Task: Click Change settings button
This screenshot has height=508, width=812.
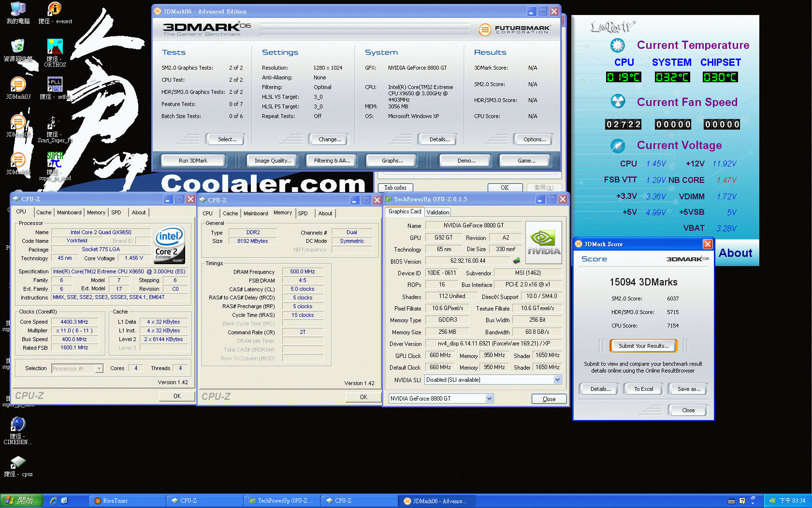Action: (330, 139)
